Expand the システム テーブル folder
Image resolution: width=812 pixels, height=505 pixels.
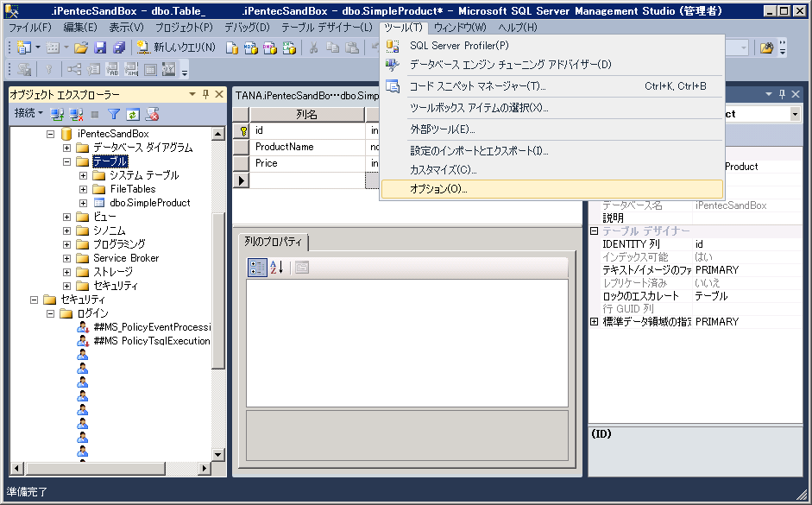tap(83, 175)
